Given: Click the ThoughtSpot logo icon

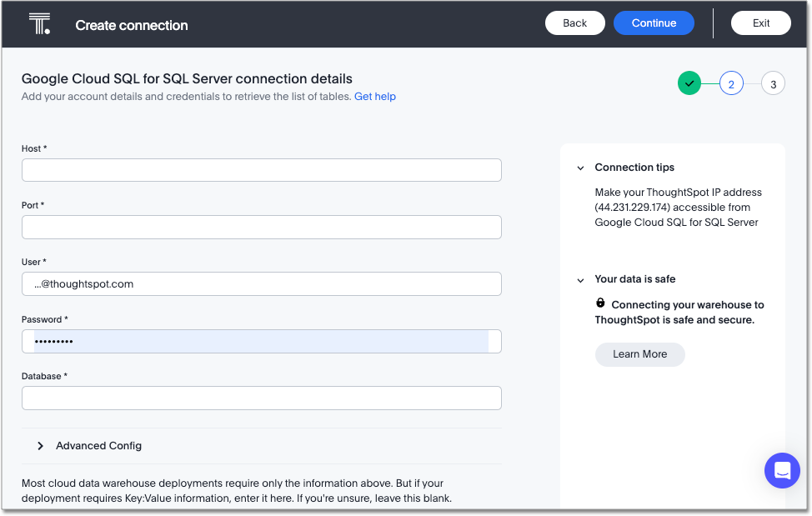Looking at the screenshot, I should pos(39,23).
